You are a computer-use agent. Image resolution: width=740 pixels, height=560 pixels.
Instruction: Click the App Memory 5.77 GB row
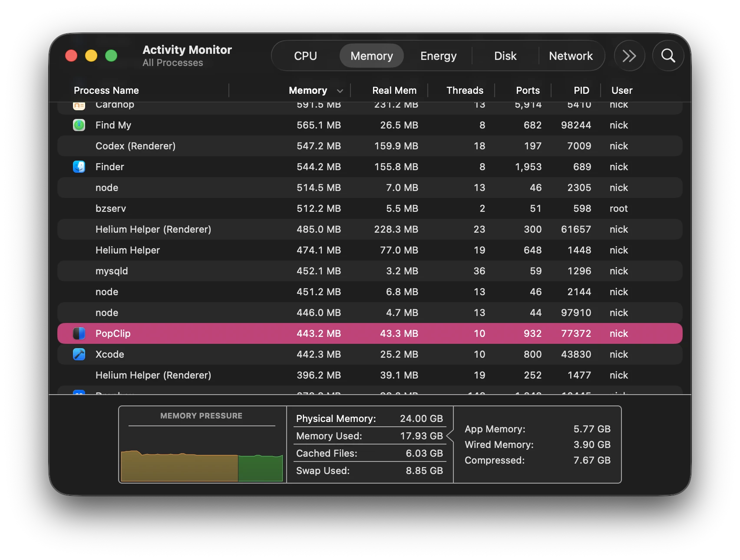point(538,429)
